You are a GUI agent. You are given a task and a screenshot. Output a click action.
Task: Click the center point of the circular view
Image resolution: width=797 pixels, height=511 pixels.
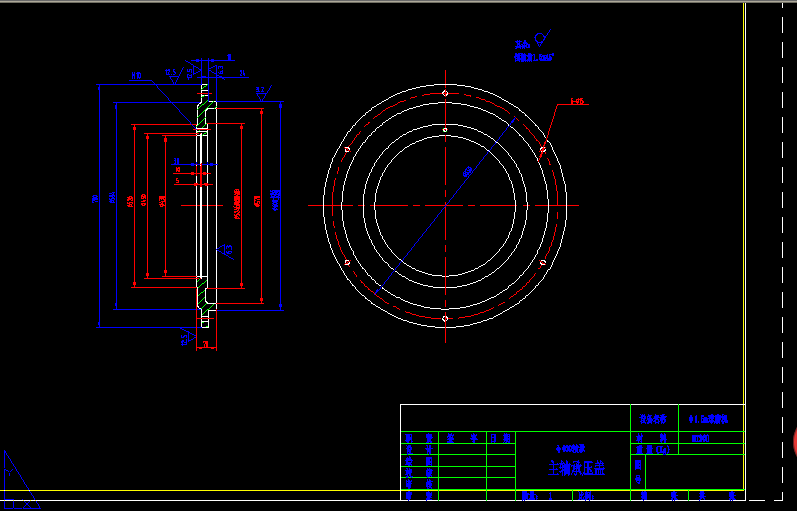click(x=445, y=206)
